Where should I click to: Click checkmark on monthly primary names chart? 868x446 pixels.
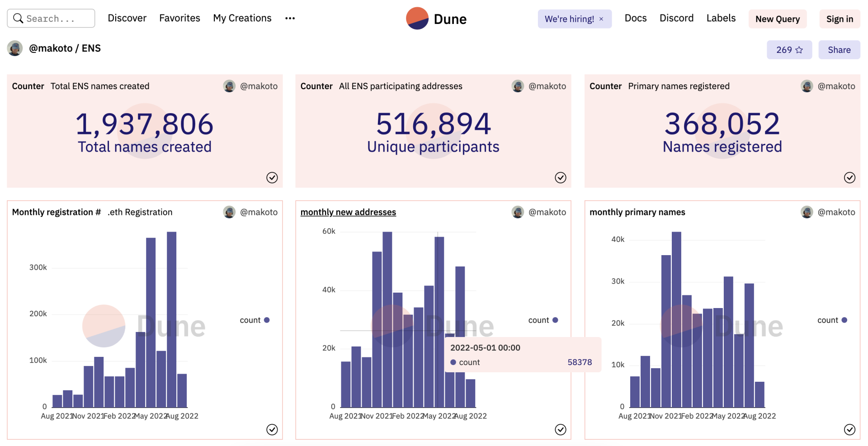pyautogui.click(x=849, y=430)
